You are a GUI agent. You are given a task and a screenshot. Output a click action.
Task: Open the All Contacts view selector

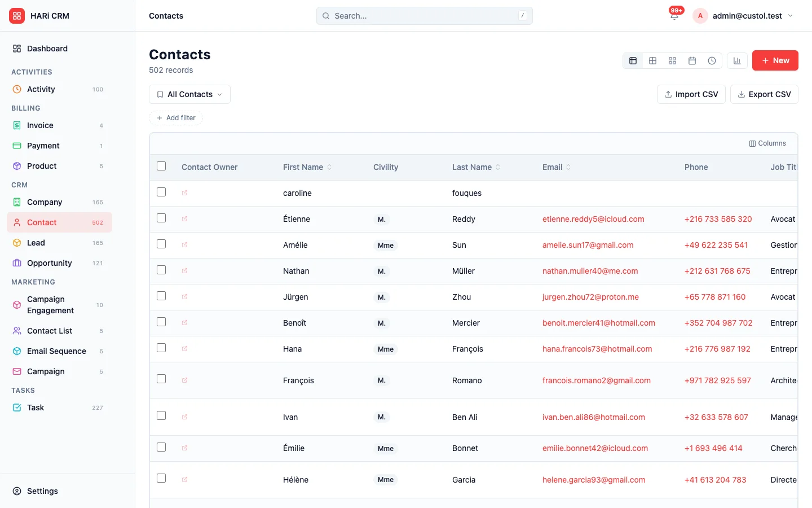(189, 94)
